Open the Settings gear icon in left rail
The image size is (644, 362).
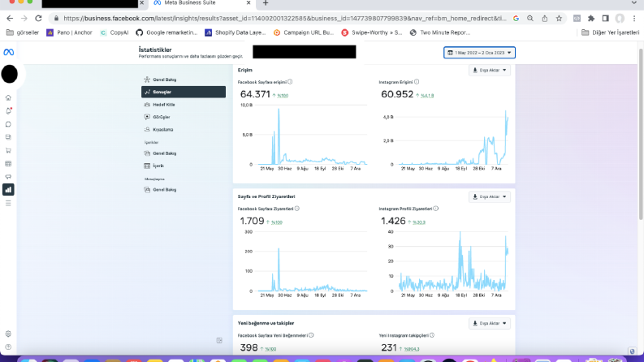8,334
